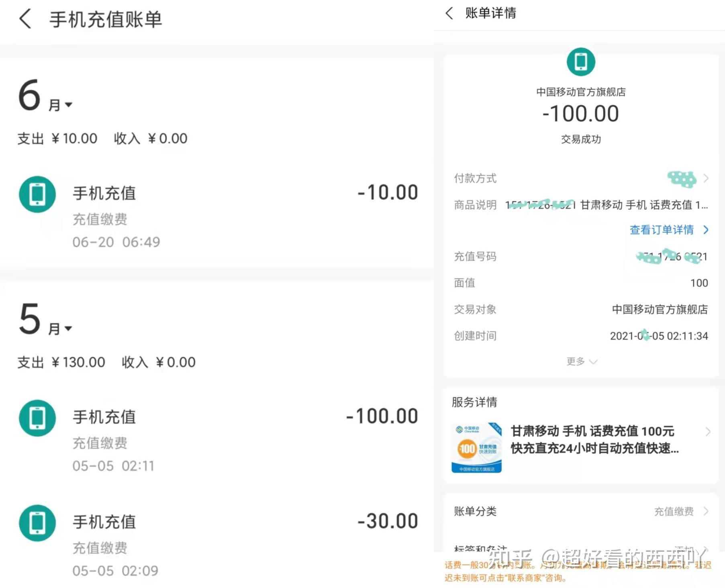
Task: Tap 中国移动官方旗舰店 merchant logo icon
Action: click(581, 62)
